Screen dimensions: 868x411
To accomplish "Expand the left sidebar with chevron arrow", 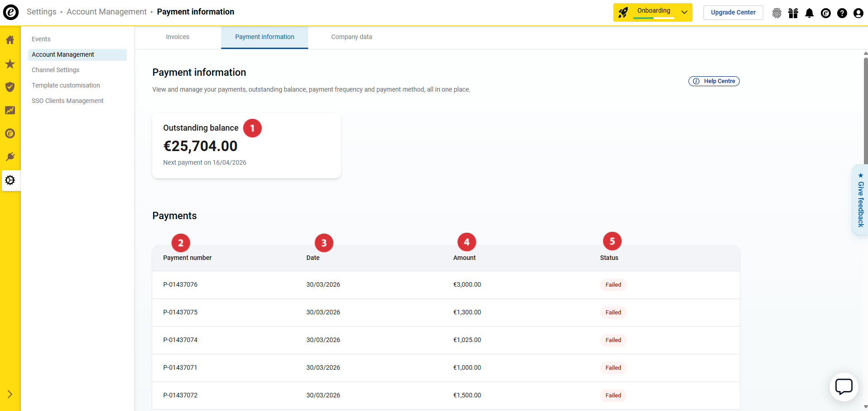I will 10,394.
